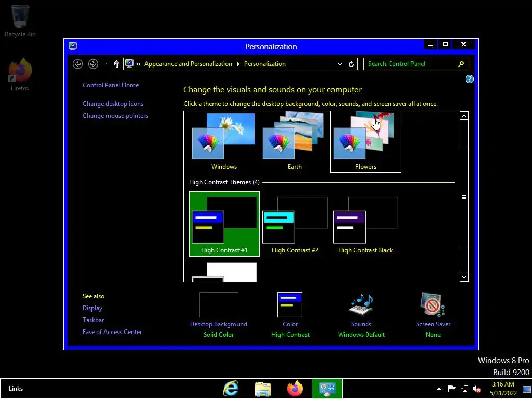Viewport: 532px width, 399px height.
Task: Open File Explorer from the taskbar
Action: [x=263, y=389]
